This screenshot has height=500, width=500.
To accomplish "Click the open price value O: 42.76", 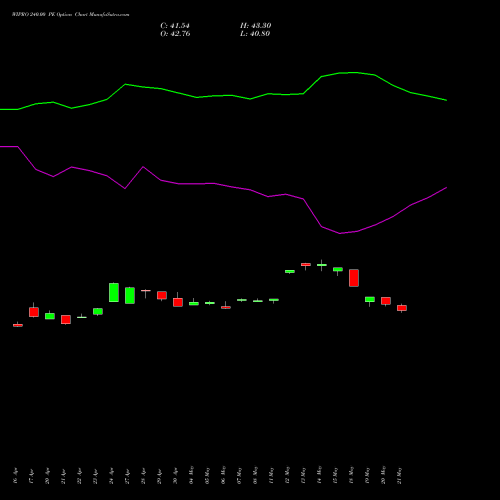I will 175,34.
